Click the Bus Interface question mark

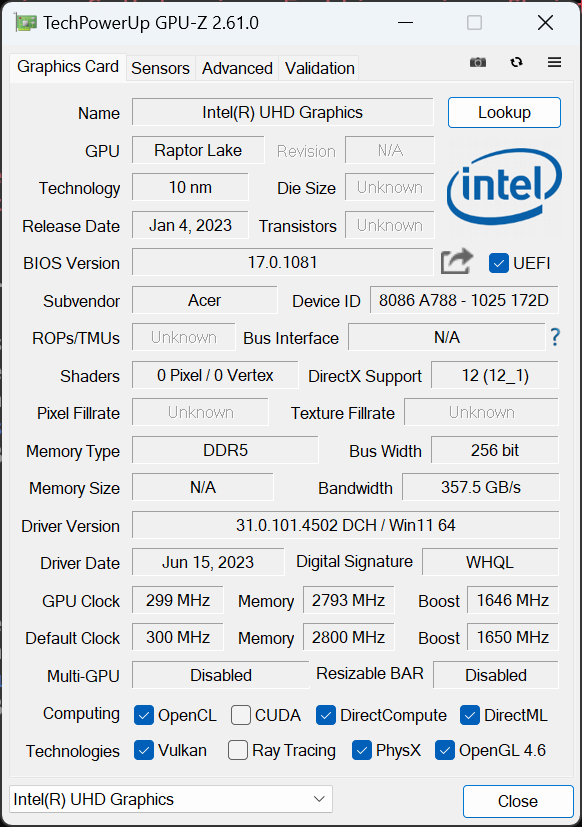pyautogui.click(x=555, y=337)
